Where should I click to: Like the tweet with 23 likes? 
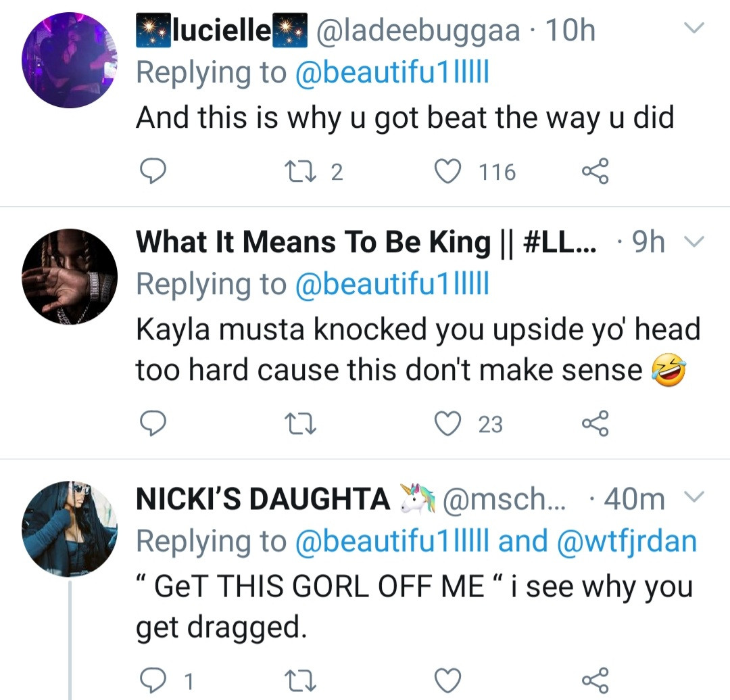(445, 424)
